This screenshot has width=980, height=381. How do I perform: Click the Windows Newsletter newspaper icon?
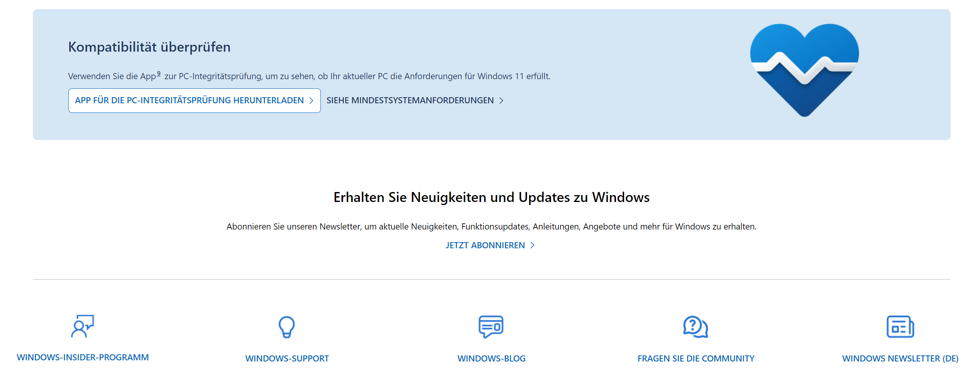tap(900, 327)
